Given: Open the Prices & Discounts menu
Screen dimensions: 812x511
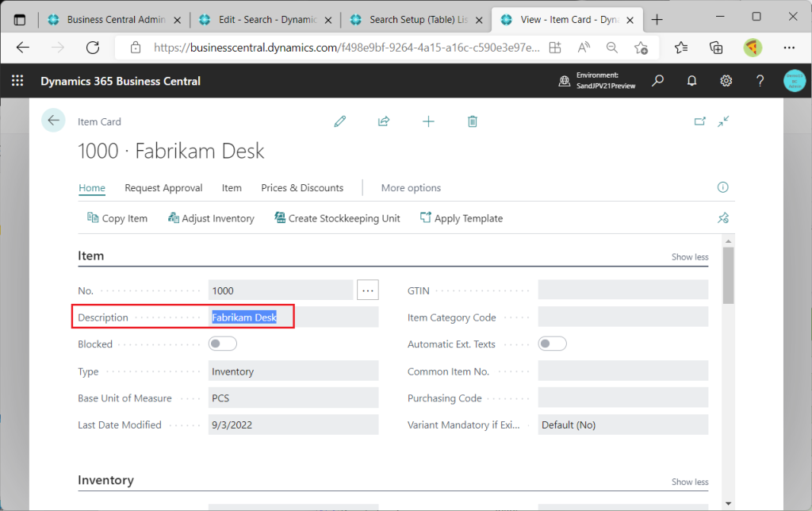Looking at the screenshot, I should click(302, 187).
